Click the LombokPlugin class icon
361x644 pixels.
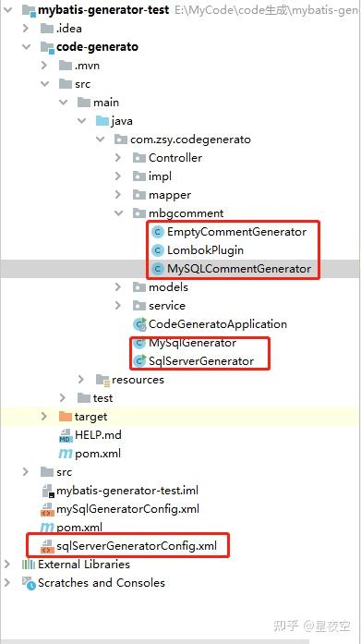(157, 250)
